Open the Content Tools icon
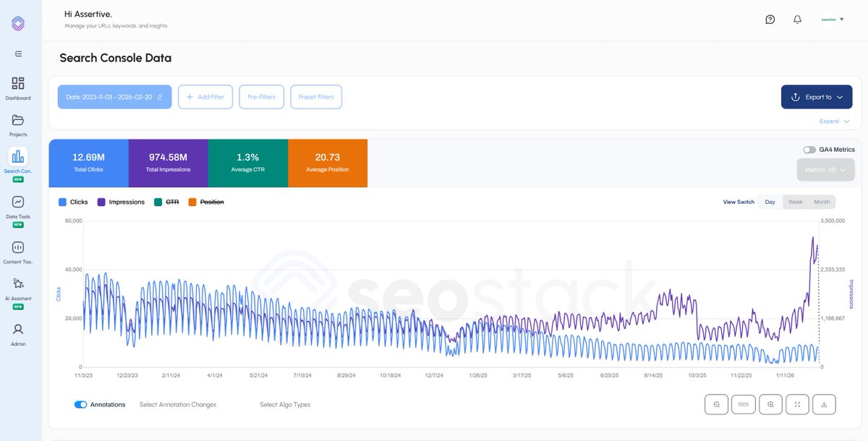 18,247
